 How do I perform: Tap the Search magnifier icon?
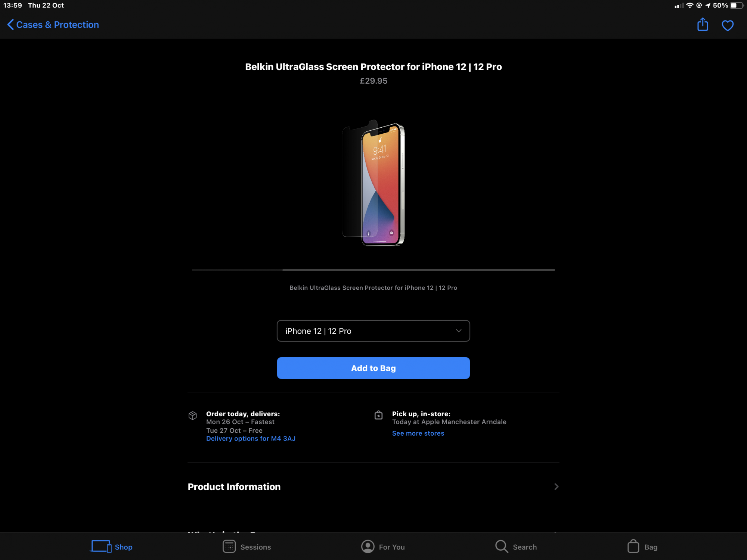[x=501, y=546]
